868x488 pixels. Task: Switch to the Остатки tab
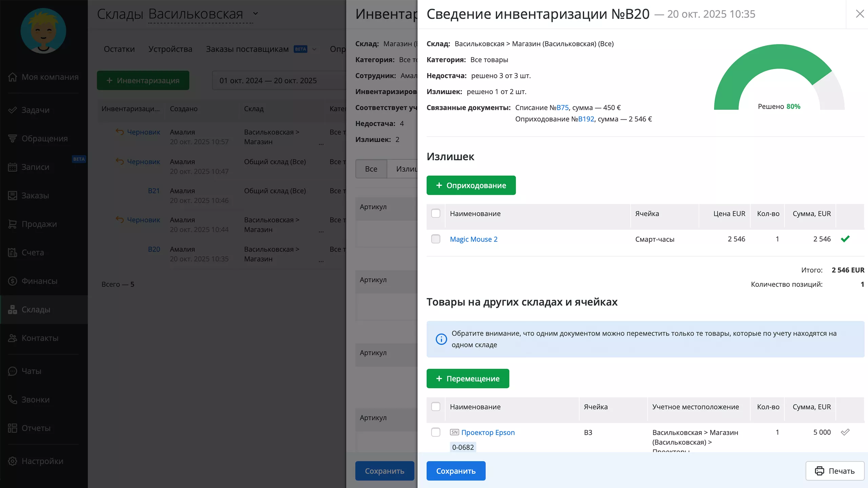click(119, 49)
